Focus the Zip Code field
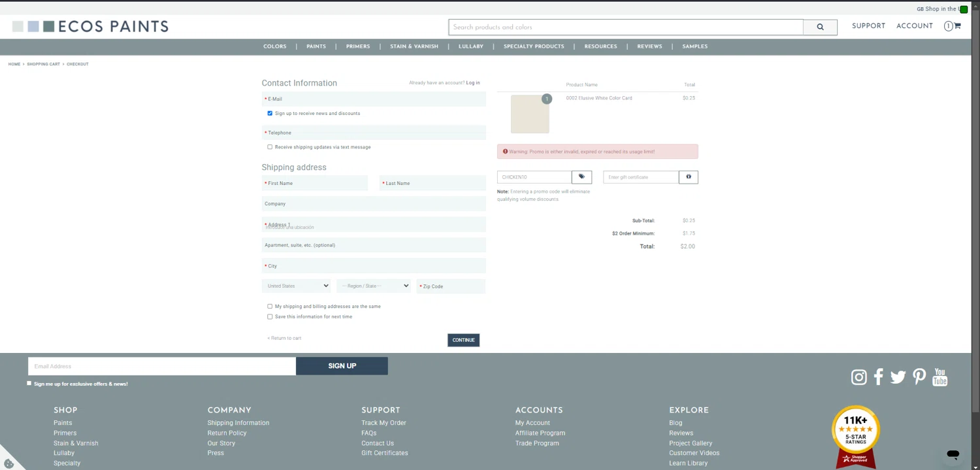Screen dimensions: 980x470 (x=451, y=286)
